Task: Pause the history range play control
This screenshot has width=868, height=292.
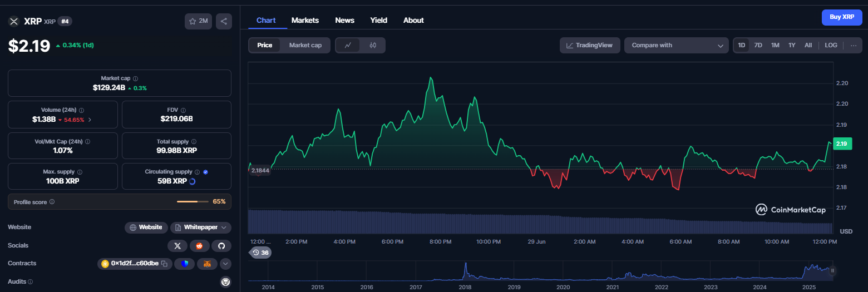Action: click(x=832, y=271)
